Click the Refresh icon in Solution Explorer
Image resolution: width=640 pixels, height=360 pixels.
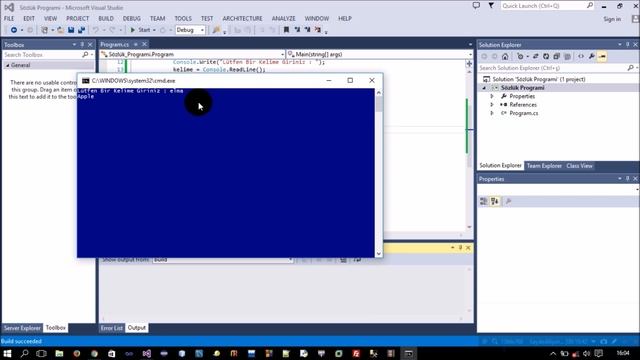pos(546,56)
